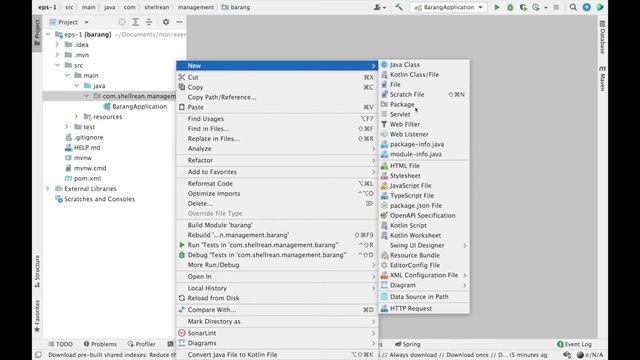Image resolution: width=640 pixels, height=360 pixels.
Task: Choose Kotlin Class/File from New submenu
Action: click(x=424, y=75)
